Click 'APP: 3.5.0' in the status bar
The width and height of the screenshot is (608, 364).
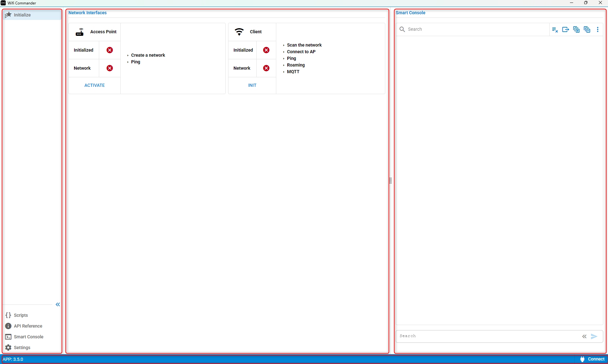tap(13, 359)
